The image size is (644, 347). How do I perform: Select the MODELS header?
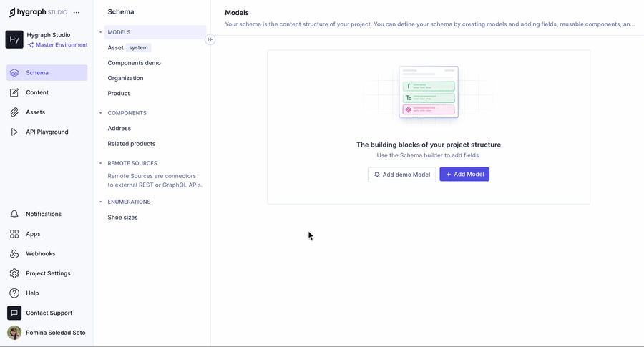155,32
